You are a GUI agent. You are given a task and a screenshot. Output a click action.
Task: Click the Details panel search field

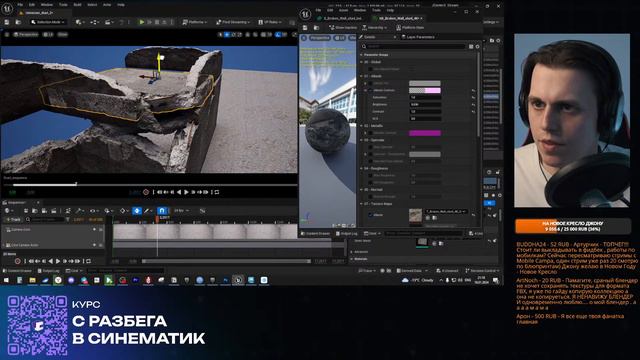click(x=413, y=47)
